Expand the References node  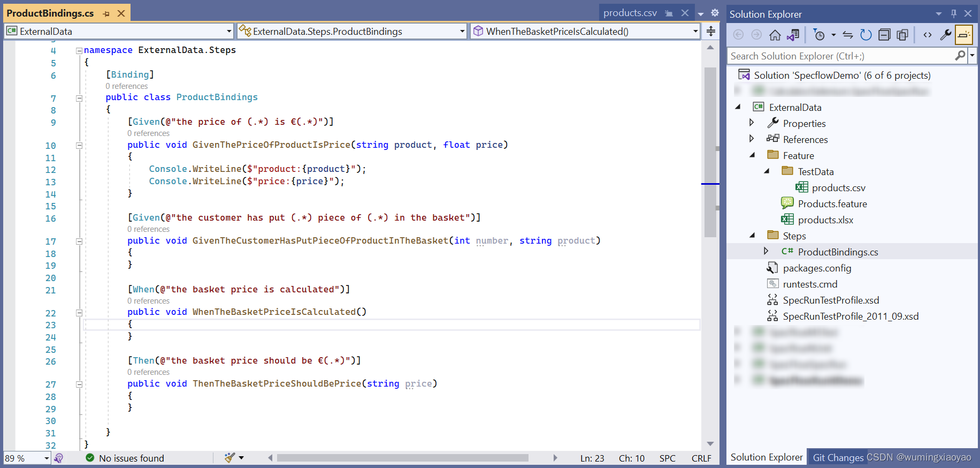tap(752, 139)
